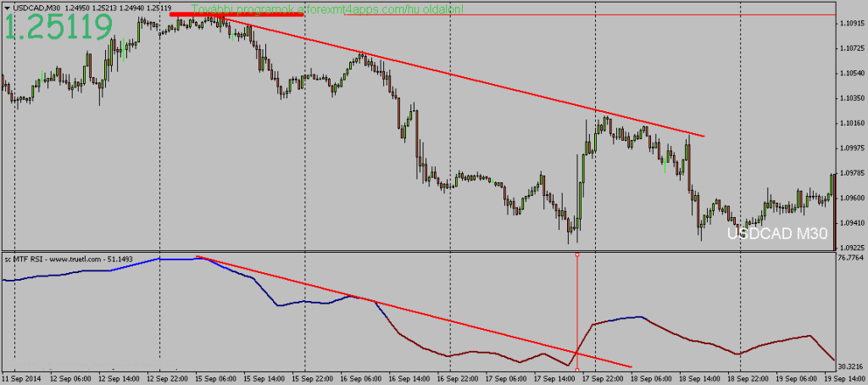The width and height of the screenshot is (868, 385).
Task: Click time axis label 17 Sep 22:00
Action: (x=605, y=379)
